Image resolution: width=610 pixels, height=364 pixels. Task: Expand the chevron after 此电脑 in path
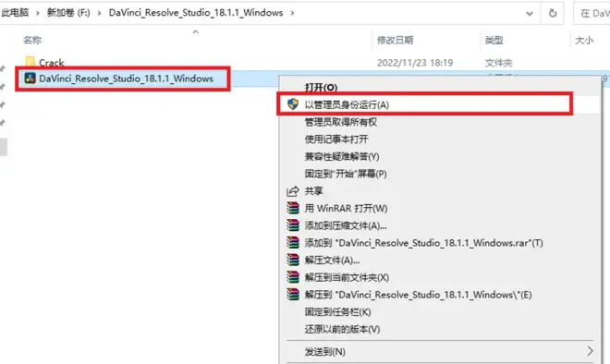tap(38, 13)
